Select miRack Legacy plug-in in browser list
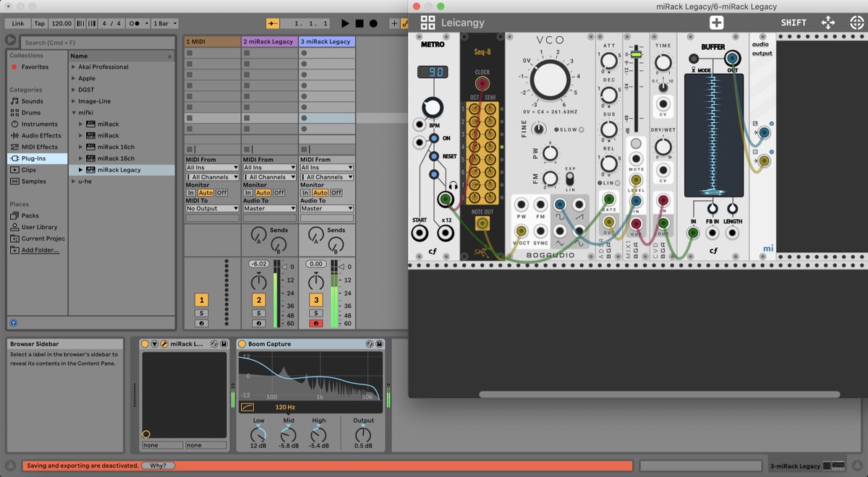 click(x=122, y=170)
